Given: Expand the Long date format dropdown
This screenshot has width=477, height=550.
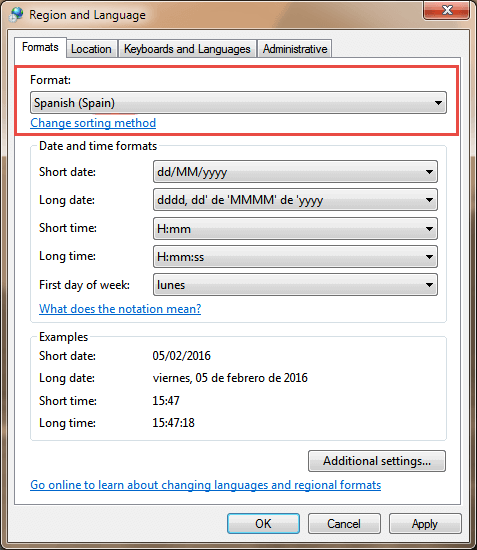Looking at the screenshot, I should 295,200.
